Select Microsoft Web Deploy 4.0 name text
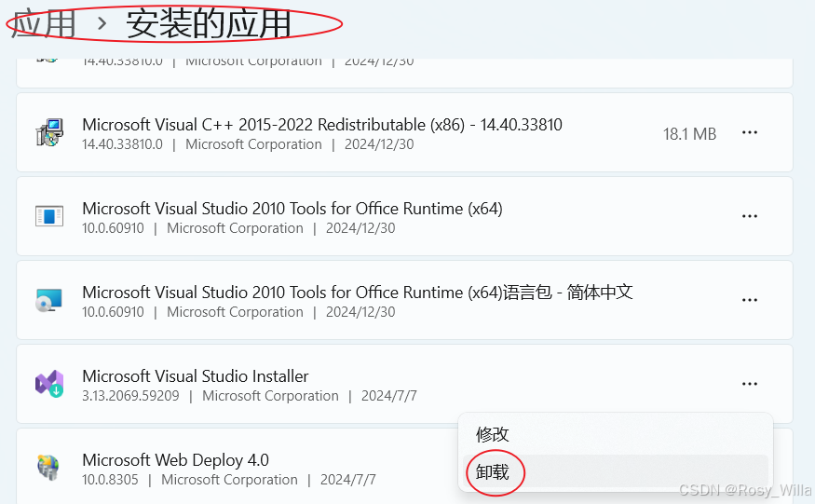This screenshot has height=504, width=815. (176, 460)
